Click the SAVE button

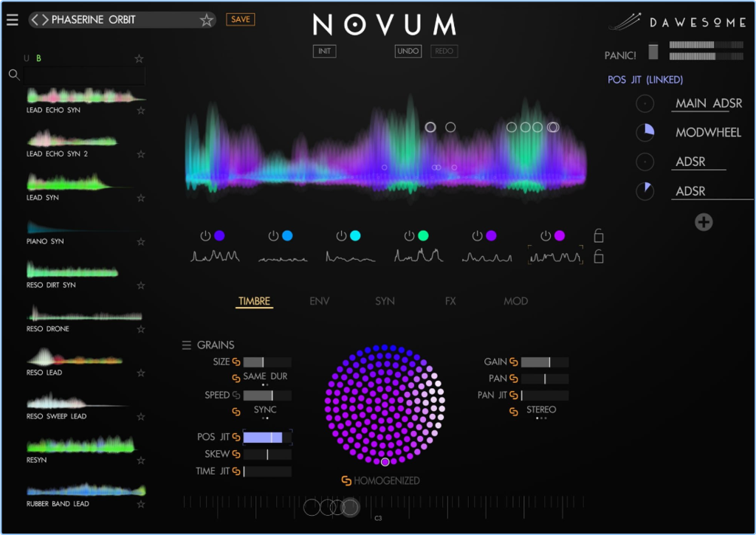click(240, 19)
